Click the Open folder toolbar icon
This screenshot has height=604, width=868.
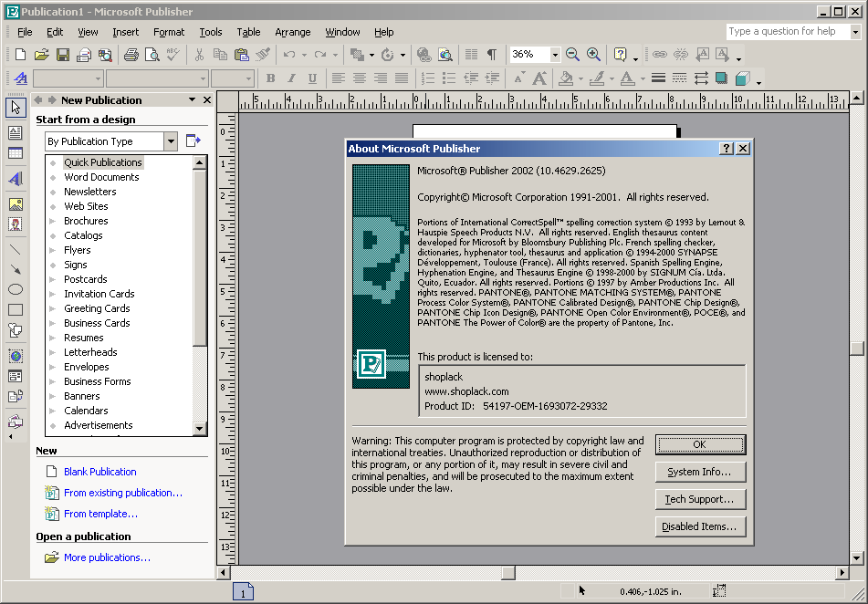(41, 54)
